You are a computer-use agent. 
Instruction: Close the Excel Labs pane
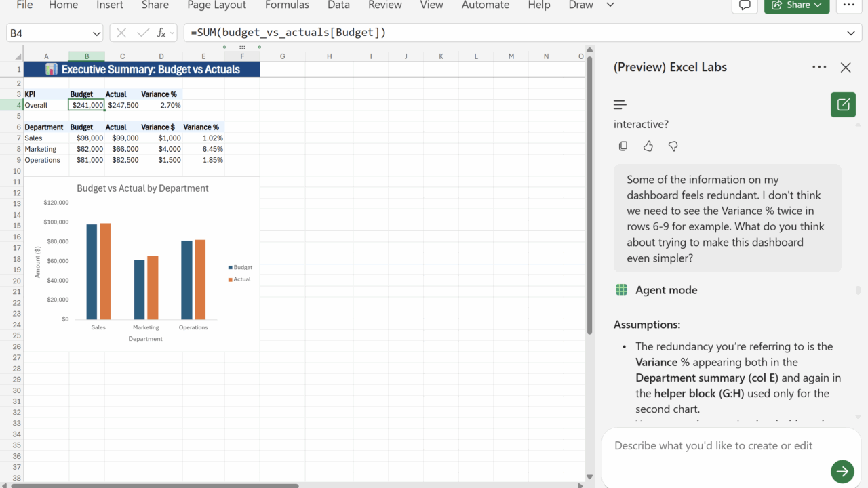tap(846, 67)
